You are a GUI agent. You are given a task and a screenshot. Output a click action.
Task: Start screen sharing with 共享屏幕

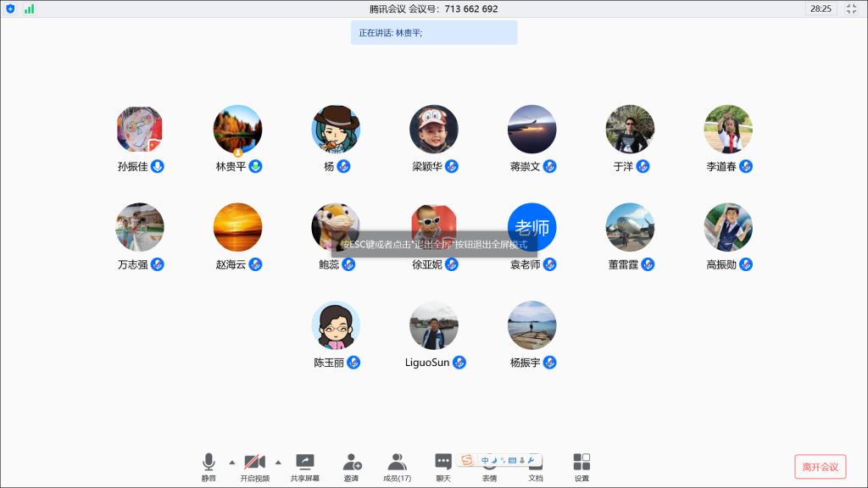tap(305, 465)
